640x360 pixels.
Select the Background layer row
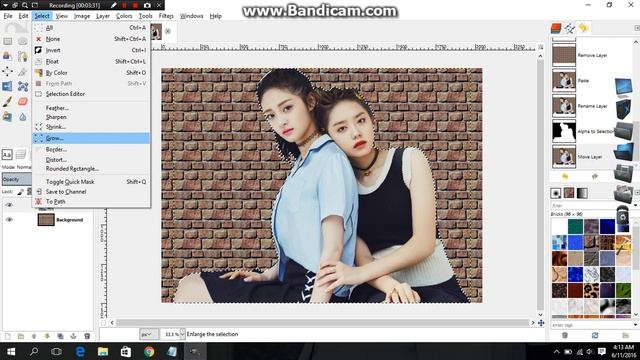(x=47, y=220)
